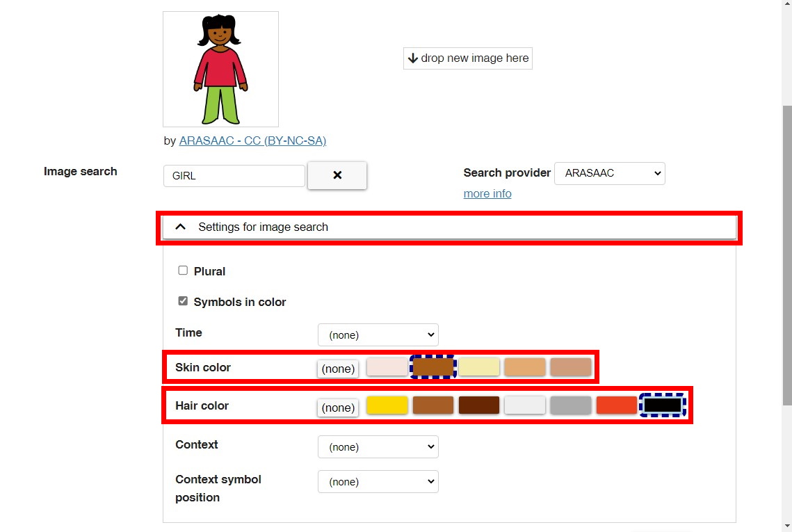This screenshot has height=532, width=792.
Task: Collapse the Settings for image search section
Action: [449, 227]
